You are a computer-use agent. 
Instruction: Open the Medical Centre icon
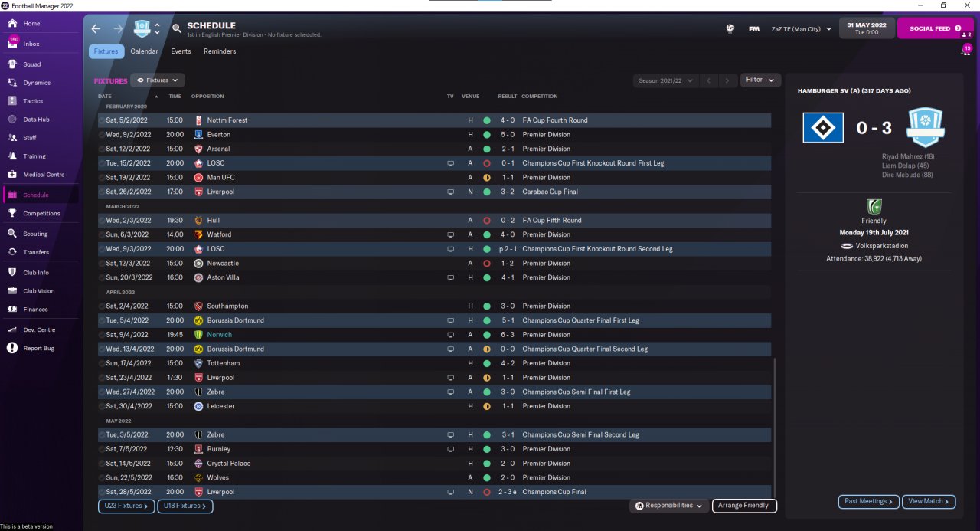[x=12, y=175]
